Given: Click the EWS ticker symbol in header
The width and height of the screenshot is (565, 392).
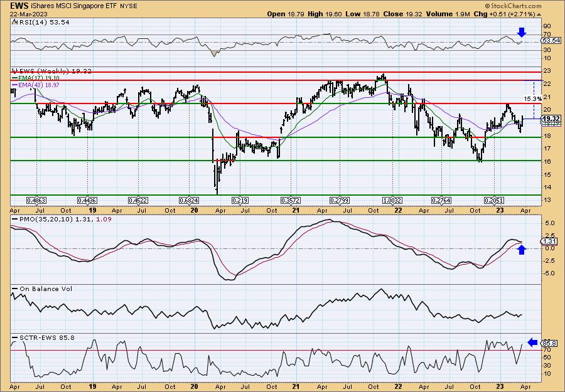Looking at the screenshot, I should (x=18, y=6).
